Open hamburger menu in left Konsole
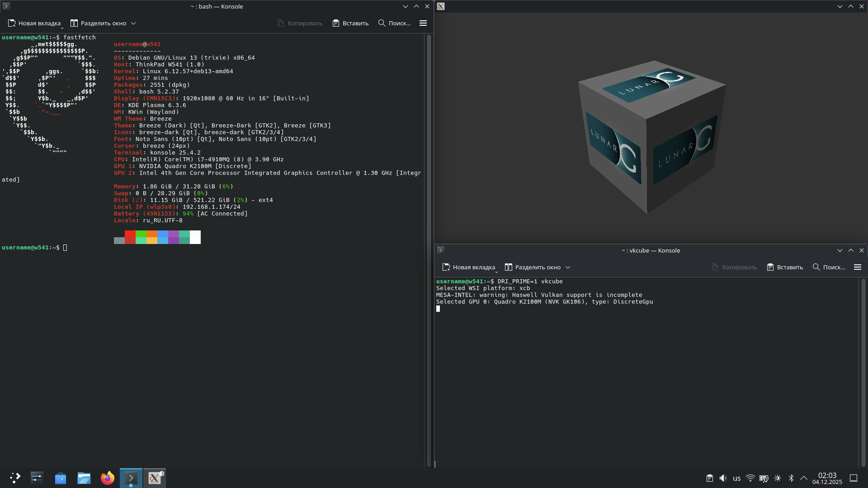This screenshot has height=488, width=868. (423, 23)
